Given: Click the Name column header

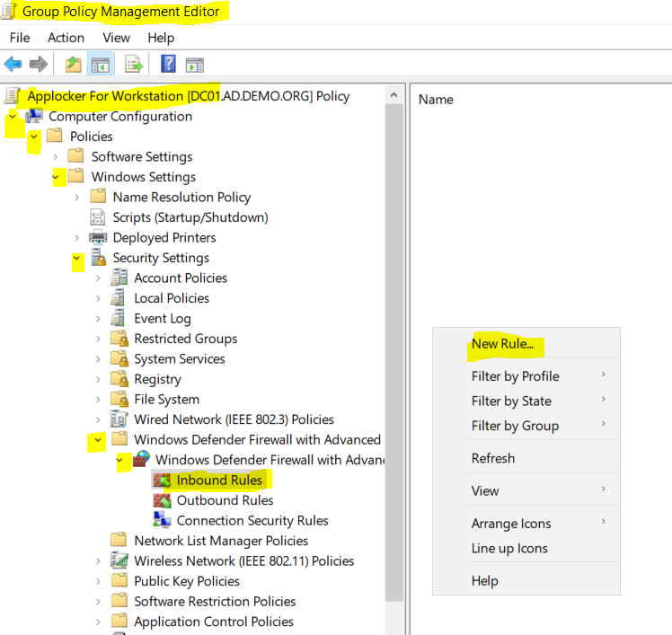Looking at the screenshot, I should tap(436, 100).
